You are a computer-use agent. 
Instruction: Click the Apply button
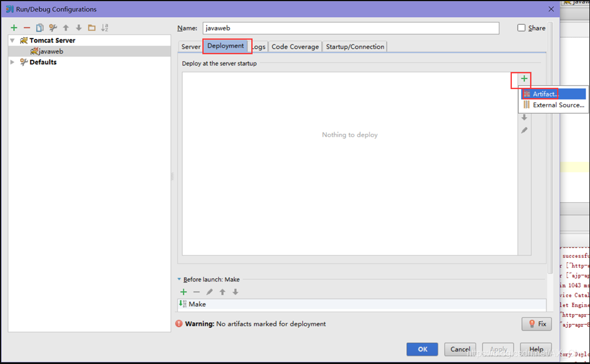point(498,349)
